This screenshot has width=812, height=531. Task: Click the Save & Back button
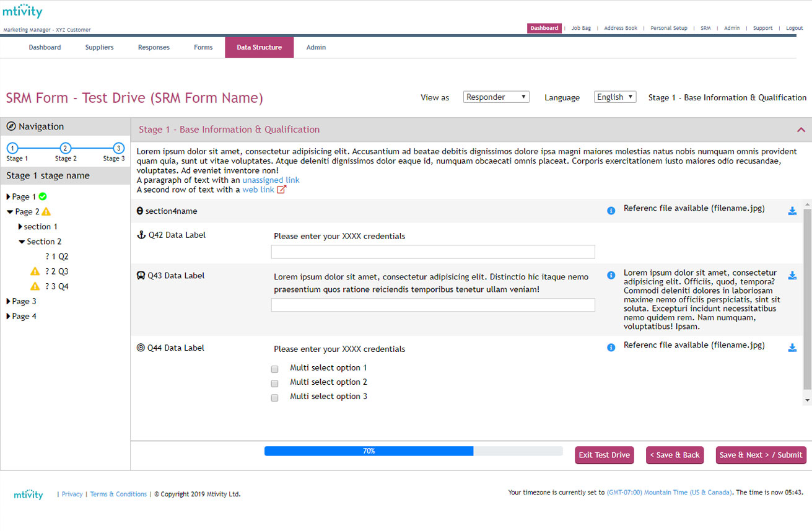point(675,455)
